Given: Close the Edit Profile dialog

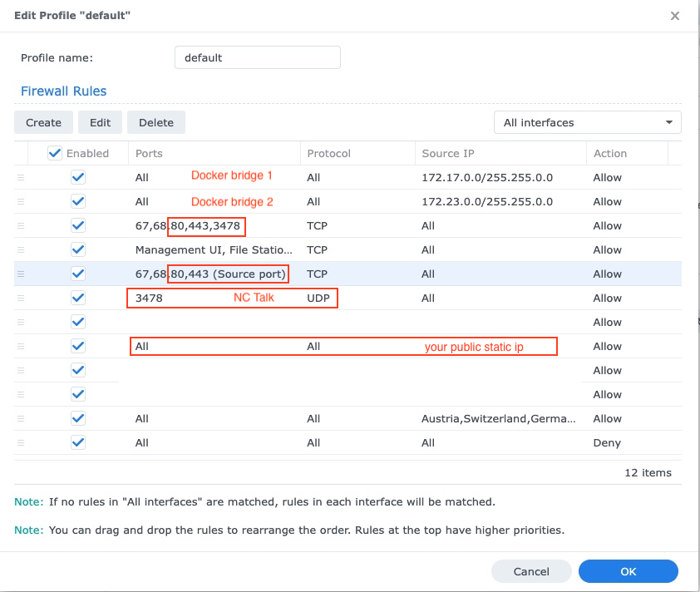Looking at the screenshot, I should (x=674, y=16).
